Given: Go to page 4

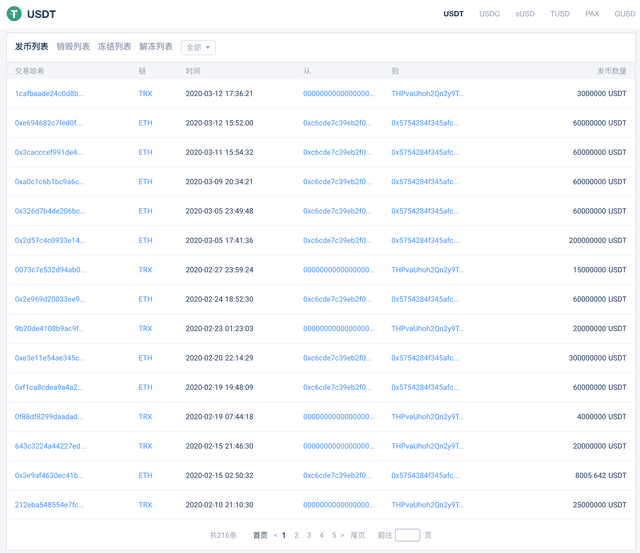Looking at the screenshot, I should [322, 535].
